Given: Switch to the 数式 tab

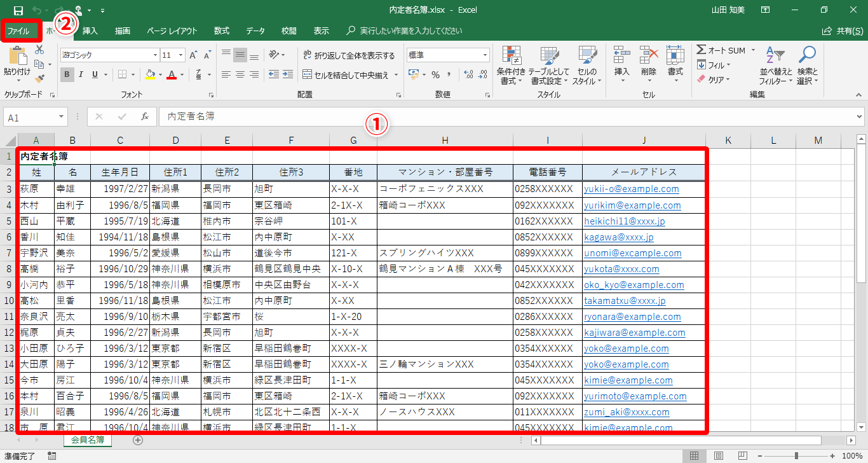Looking at the screenshot, I should (x=222, y=31).
